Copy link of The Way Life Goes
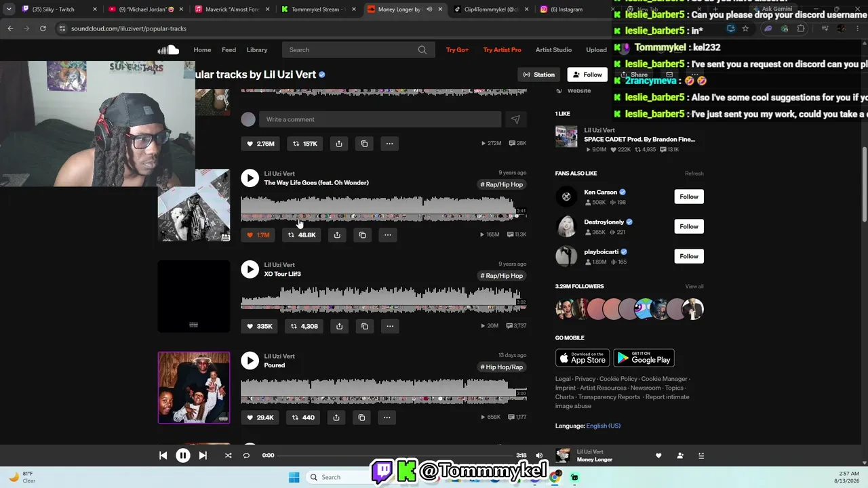868x488 pixels. coord(362,235)
